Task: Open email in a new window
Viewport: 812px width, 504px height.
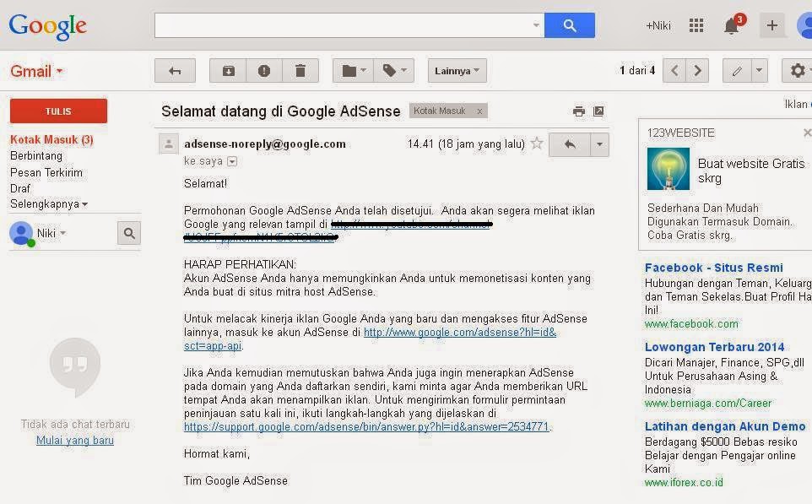Action: [598, 111]
